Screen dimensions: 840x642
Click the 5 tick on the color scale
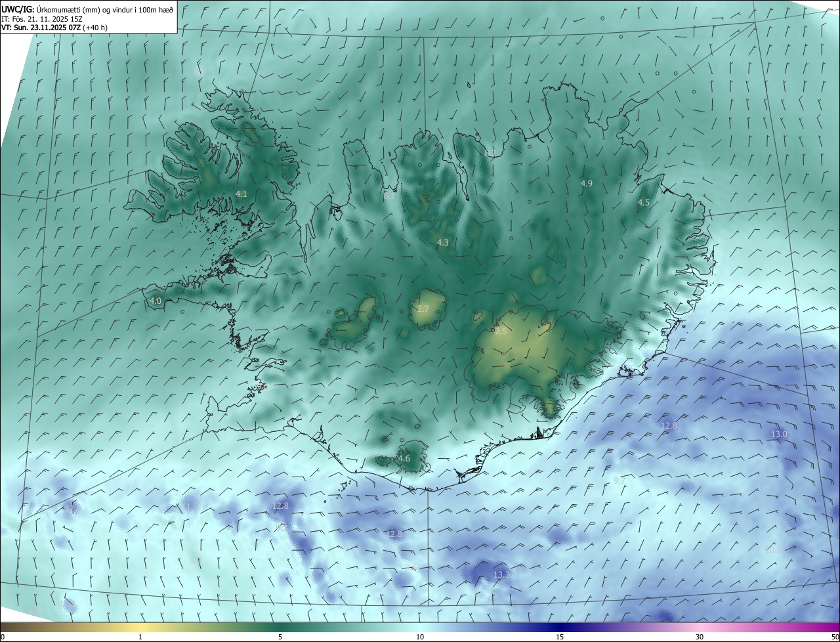point(280,637)
